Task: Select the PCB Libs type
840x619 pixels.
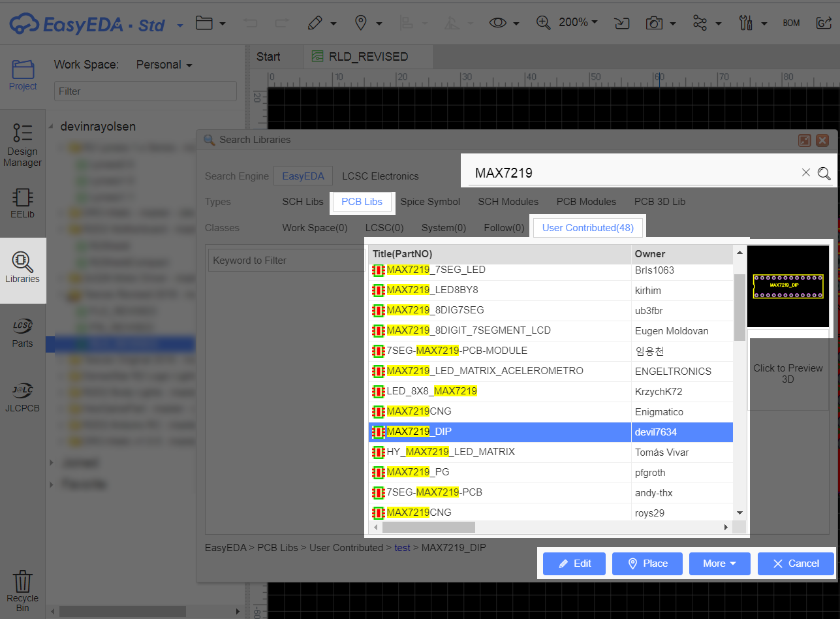Action: (x=362, y=202)
